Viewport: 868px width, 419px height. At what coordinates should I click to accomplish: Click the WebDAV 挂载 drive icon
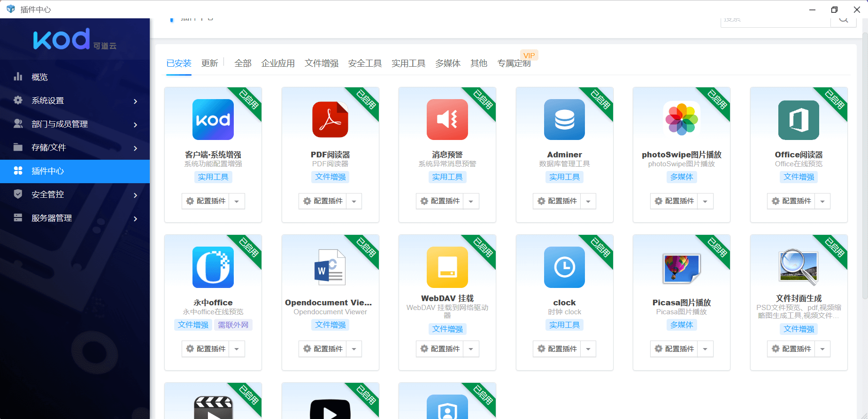(x=447, y=267)
